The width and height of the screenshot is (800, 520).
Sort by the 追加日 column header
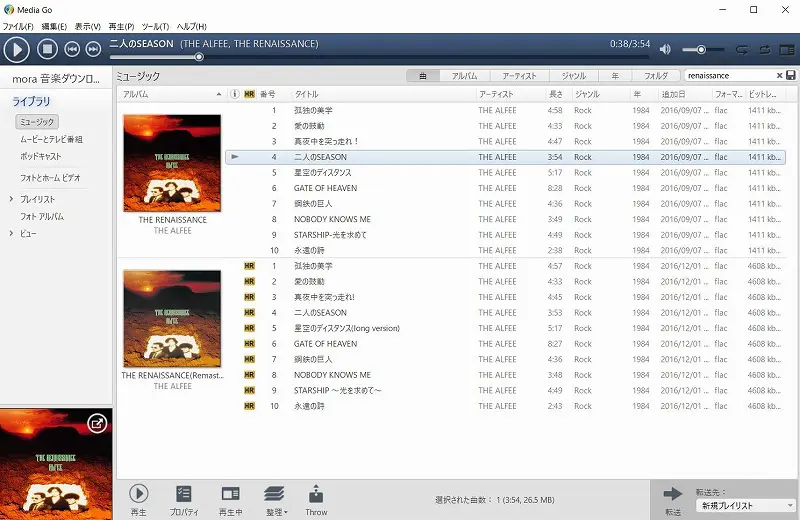tap(684, 94)
